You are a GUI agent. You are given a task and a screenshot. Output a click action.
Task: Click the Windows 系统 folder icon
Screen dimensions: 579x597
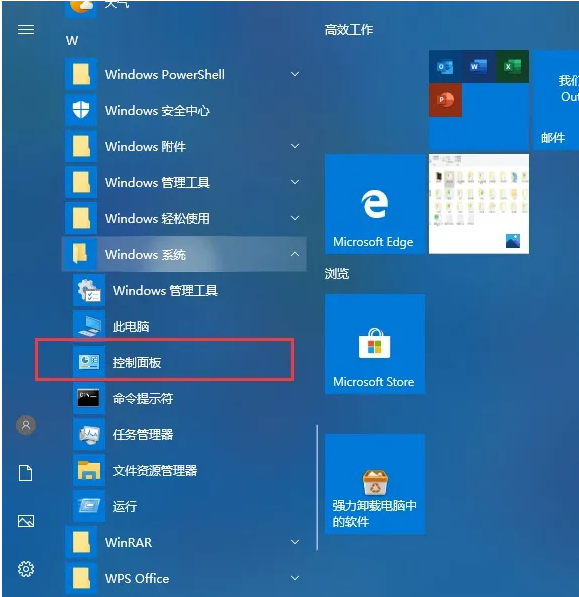(81, 254)
